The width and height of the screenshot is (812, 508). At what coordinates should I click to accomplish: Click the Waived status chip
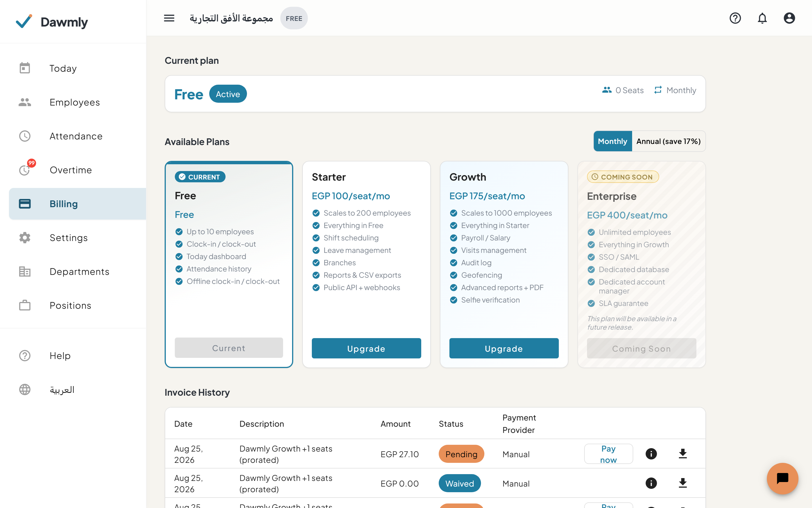pos(460,483)
